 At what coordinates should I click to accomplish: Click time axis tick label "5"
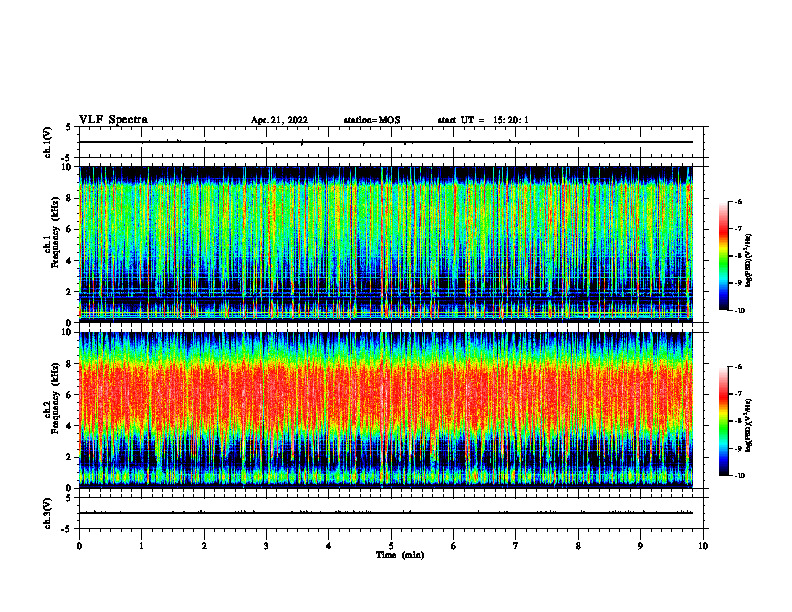click(x=391, y=546)
